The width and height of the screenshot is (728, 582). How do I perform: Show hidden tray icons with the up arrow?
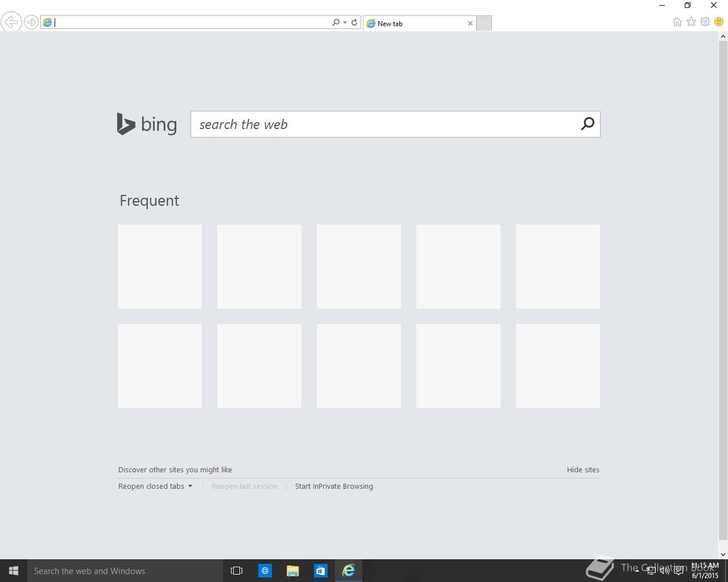pos(638,571)
